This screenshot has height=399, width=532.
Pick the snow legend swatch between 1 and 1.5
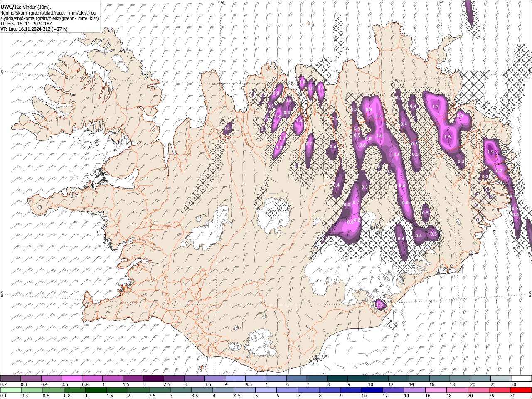click(x=113, y=378)
